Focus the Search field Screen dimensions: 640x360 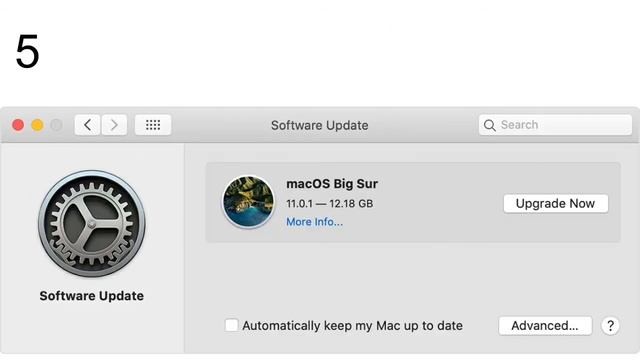click(x=555, y=125)
